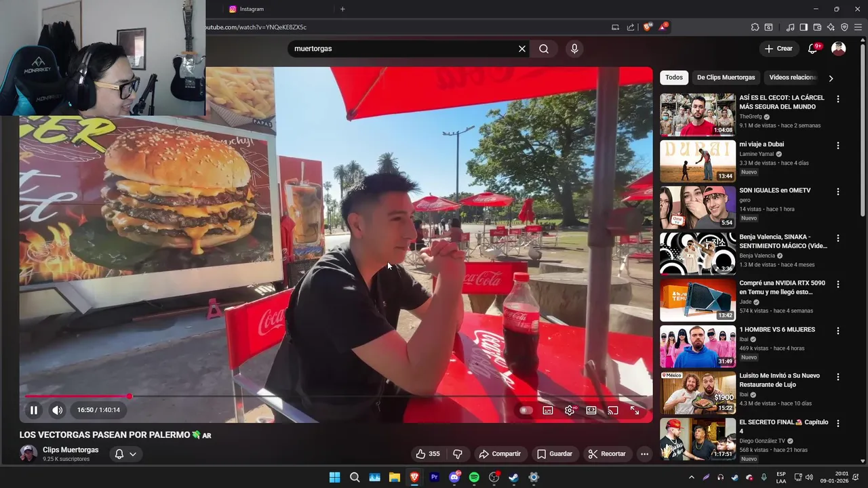Select the De Clips Muertorgas chip
Viewport: 868px width, 488px height.
click(726, 77)
